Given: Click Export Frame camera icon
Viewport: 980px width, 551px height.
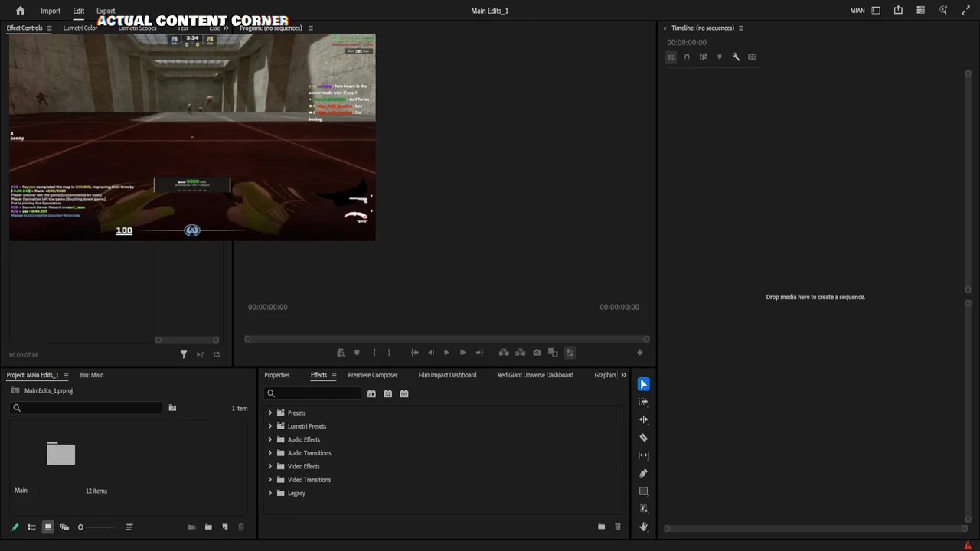Looking at the screenshot, I should click(x=537, y=353).
